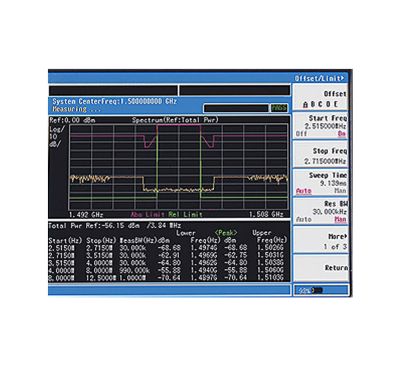Viewport: 400px width, 366px height.
Task: Set Res BW to Man
Action: click(340, 219)
